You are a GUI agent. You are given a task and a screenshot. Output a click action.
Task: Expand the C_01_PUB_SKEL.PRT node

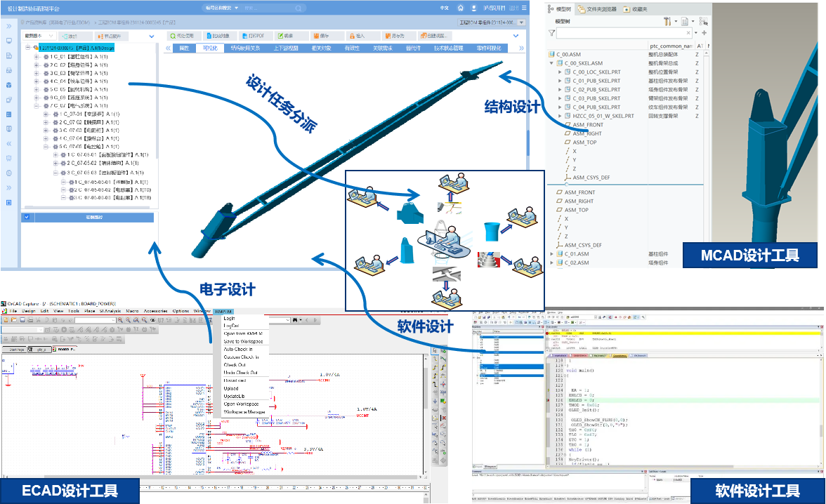tap(560, 81)
